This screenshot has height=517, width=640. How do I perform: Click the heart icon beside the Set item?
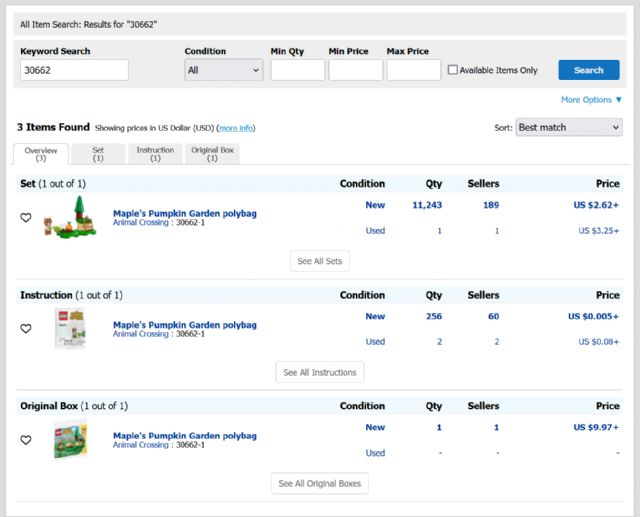pos(26,218)
